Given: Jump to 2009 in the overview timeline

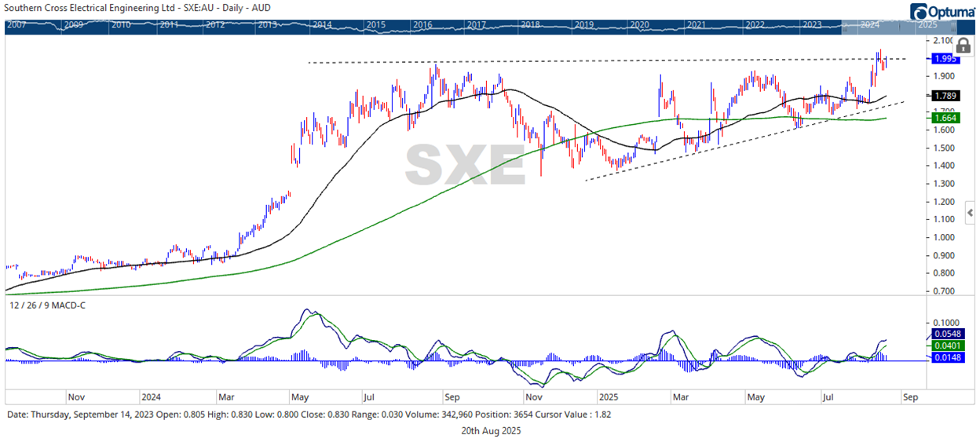Looking at the screenshot, I should (74, 25).
